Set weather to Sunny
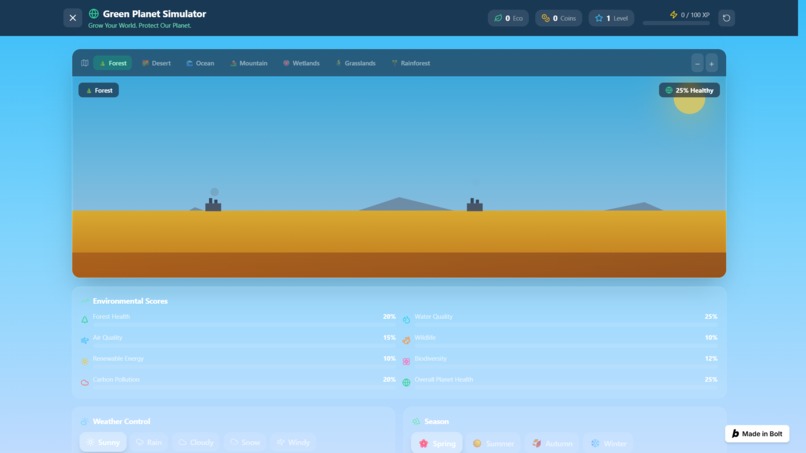The height and width of the screenshot is (453, 806). 103,442
